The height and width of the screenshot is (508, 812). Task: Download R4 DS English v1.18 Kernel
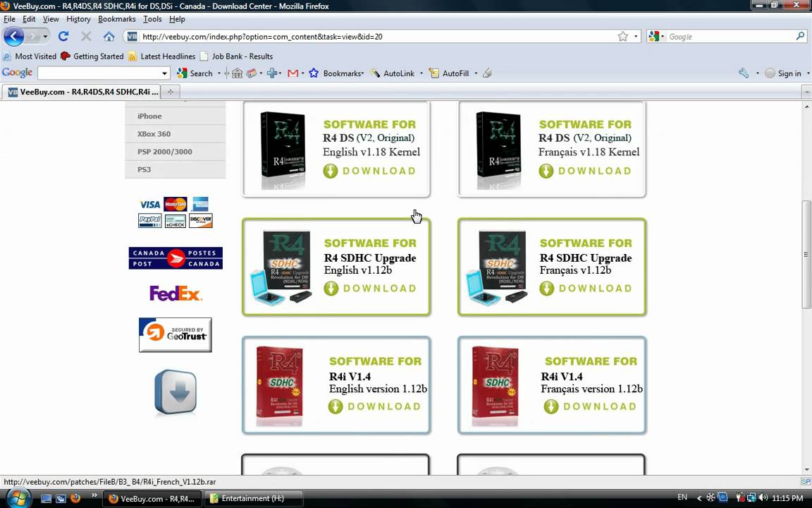click(369, 171)
